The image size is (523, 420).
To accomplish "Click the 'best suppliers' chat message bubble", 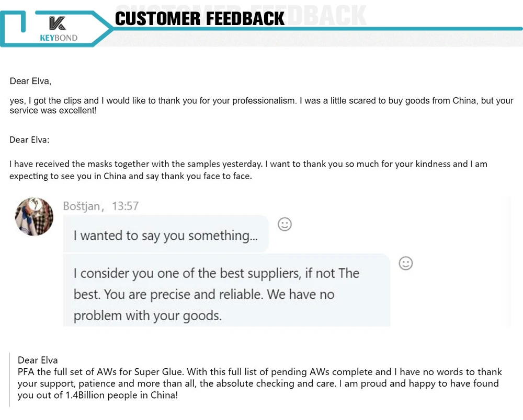I will [226, 290].
